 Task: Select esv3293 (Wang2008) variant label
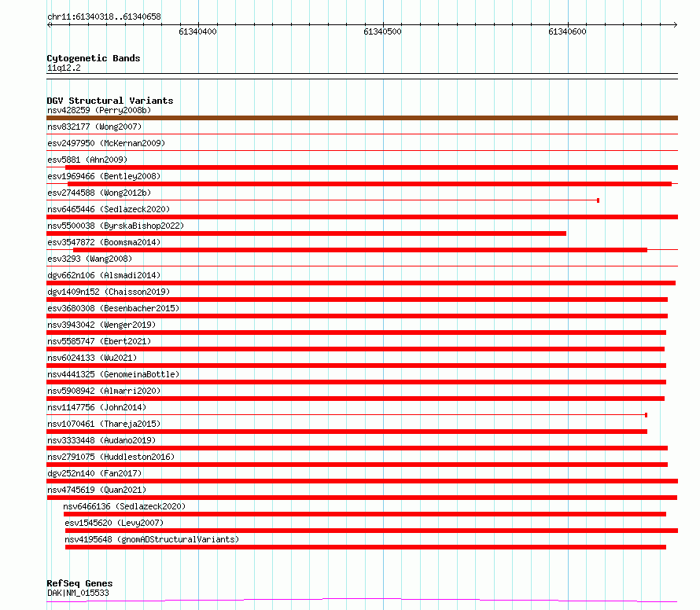click(x=90, y=259)
